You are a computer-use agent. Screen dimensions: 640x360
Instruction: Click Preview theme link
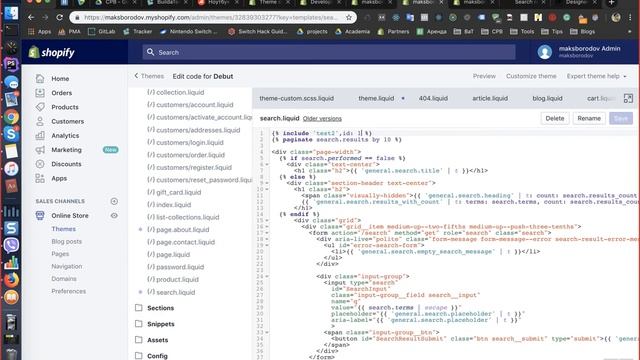[484, 76]
